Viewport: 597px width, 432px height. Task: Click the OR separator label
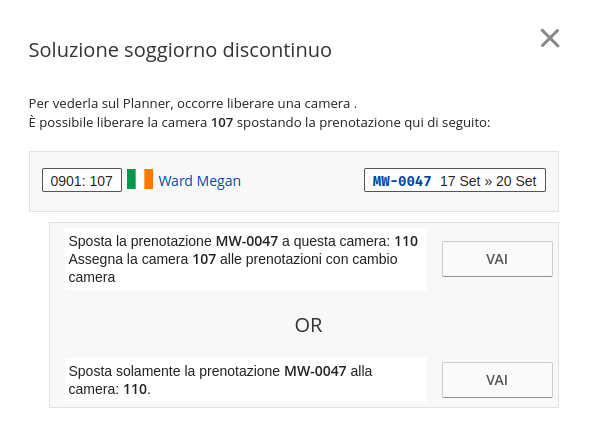308,325
